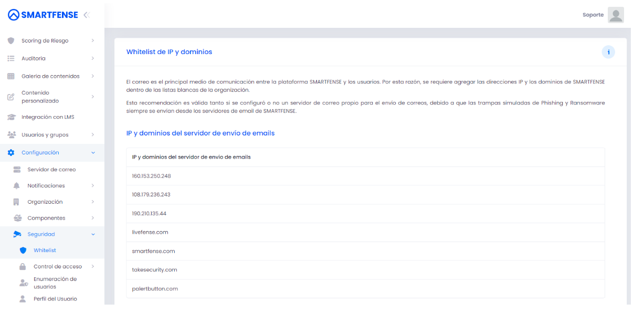Expand the Auditoría submenu arrow

click(93, 58)
